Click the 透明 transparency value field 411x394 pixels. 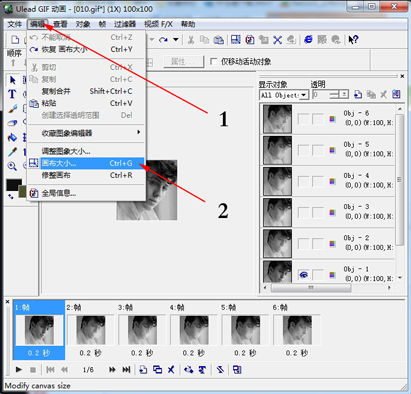(x=320, y=95)
